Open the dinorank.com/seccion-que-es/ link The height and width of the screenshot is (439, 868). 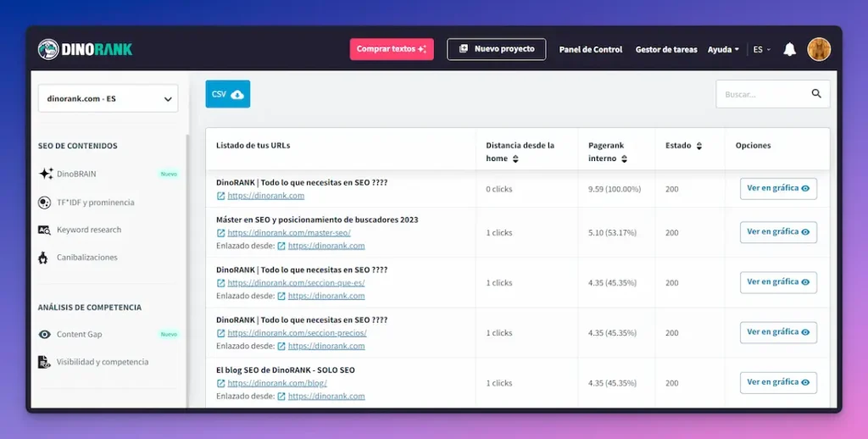click(296, 283)
